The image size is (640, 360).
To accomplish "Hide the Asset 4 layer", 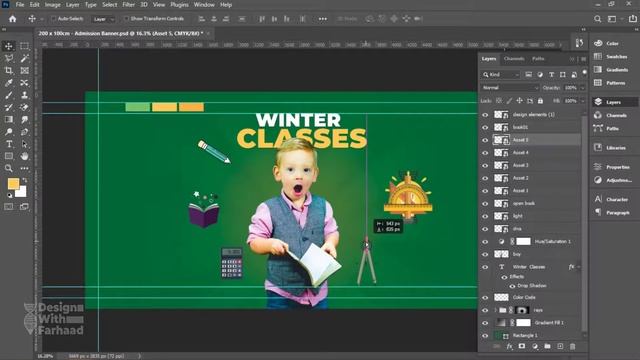I will tap(485, 153).
